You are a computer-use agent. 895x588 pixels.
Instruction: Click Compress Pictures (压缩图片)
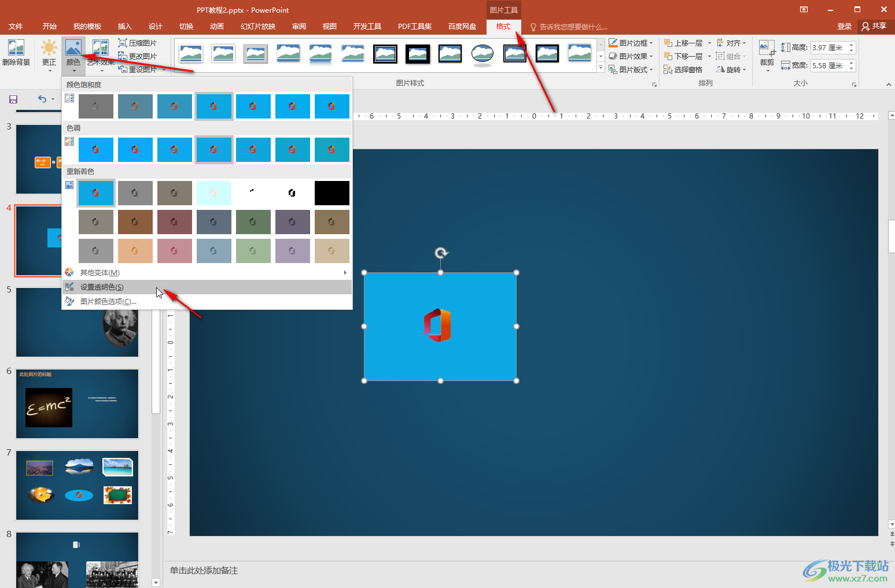point(138,43)
